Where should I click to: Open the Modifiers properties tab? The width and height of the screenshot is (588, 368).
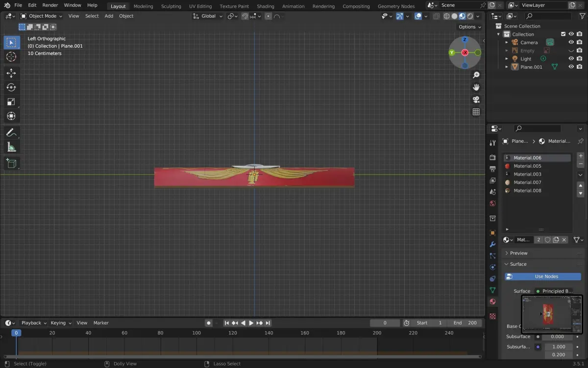pyautogui.click(x=493, y=244)
